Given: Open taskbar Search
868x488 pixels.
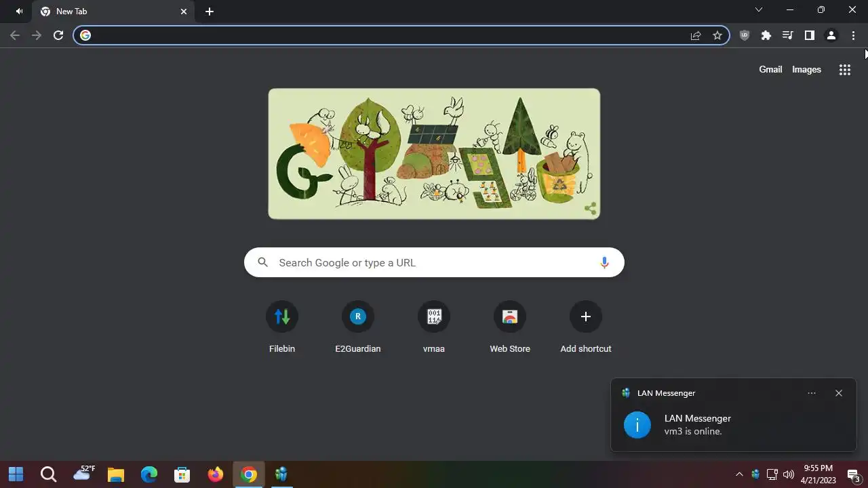Looking at the screenshot, I should 48,474.
